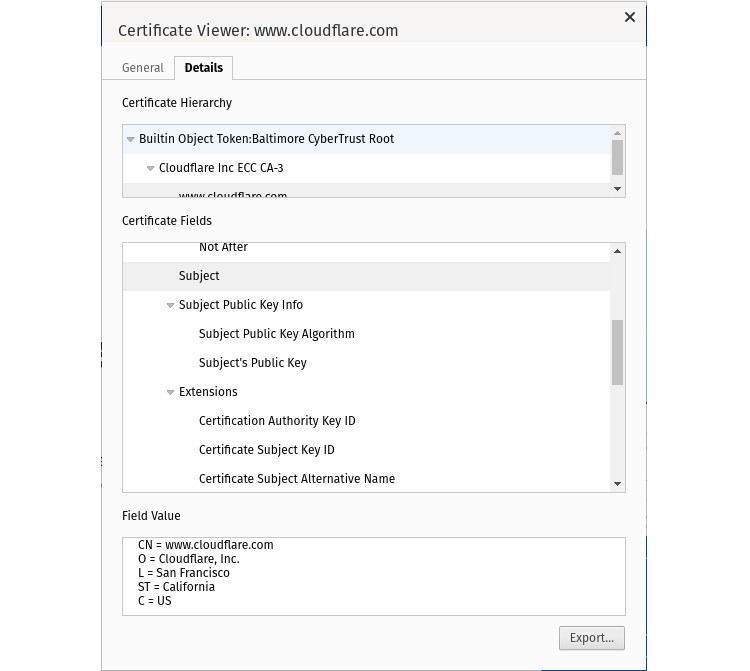The height and width of the screenshot is (671, 750).
Task: Click C = US value line
Action: point(154,601)
